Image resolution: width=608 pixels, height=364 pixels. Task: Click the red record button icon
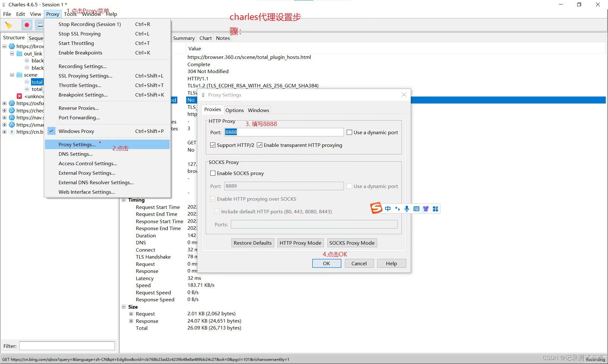pyautogui.click(x=27, y=25)
